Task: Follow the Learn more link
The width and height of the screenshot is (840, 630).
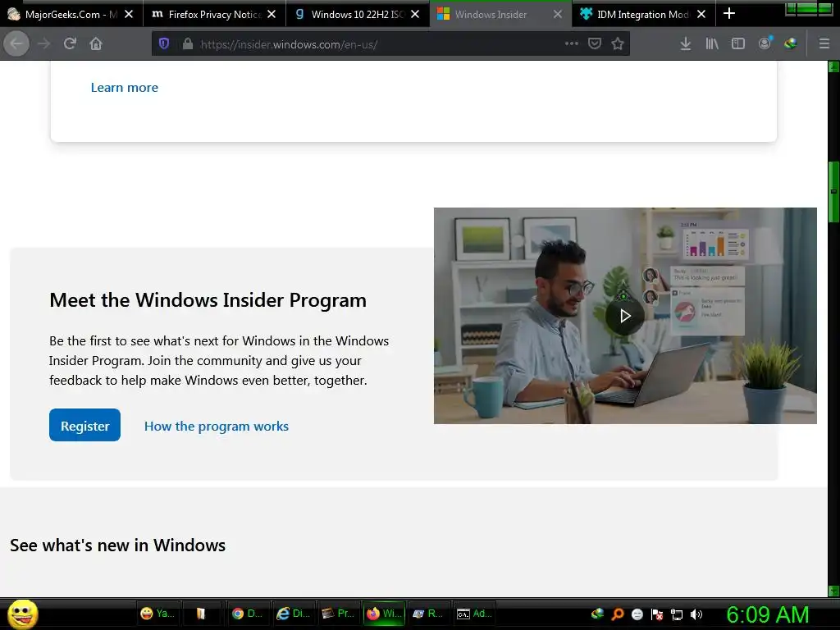Action: click(x=125, y=87)
